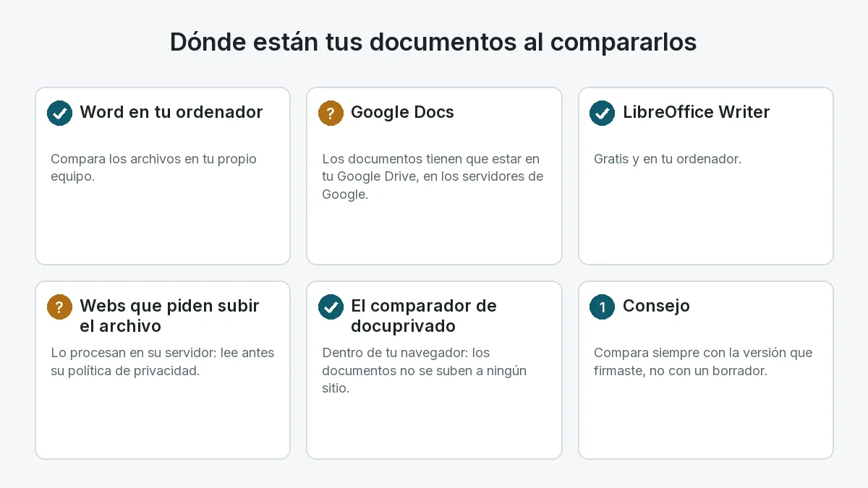Click the text Compara siempre con la versión que firmaste
This screenshot has width=868, height=488.
[x=702, y=361]
